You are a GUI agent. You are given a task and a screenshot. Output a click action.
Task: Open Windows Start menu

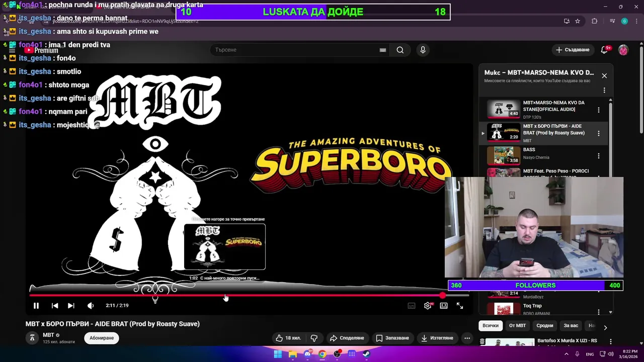278,354
